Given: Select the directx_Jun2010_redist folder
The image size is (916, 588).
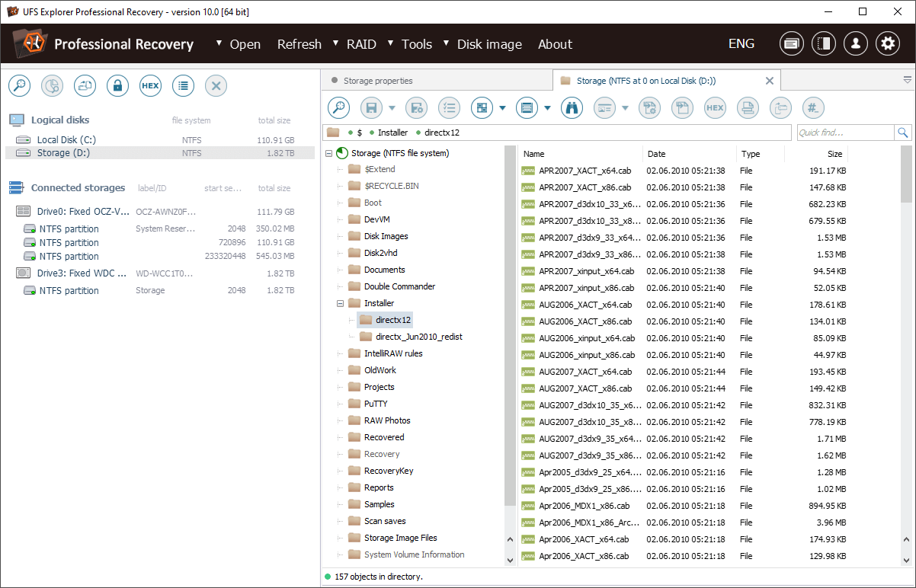Looking at the screenshot, I should 419,337.
